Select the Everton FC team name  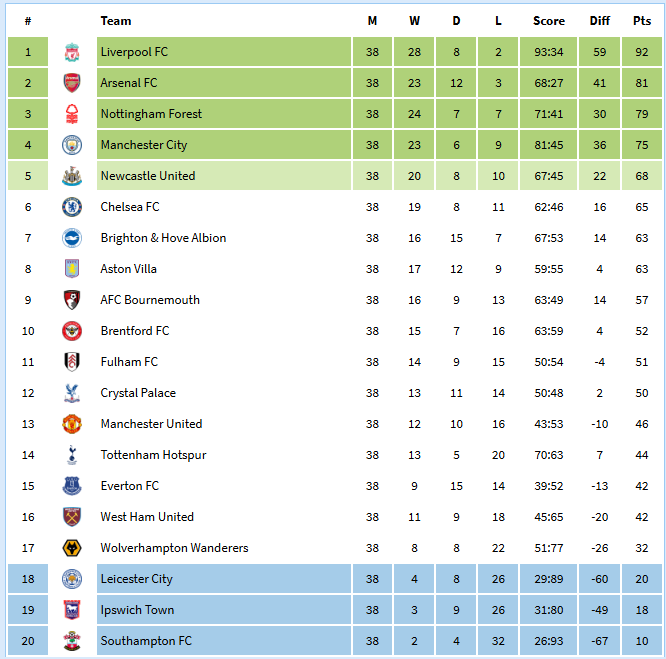pos(130,486)
